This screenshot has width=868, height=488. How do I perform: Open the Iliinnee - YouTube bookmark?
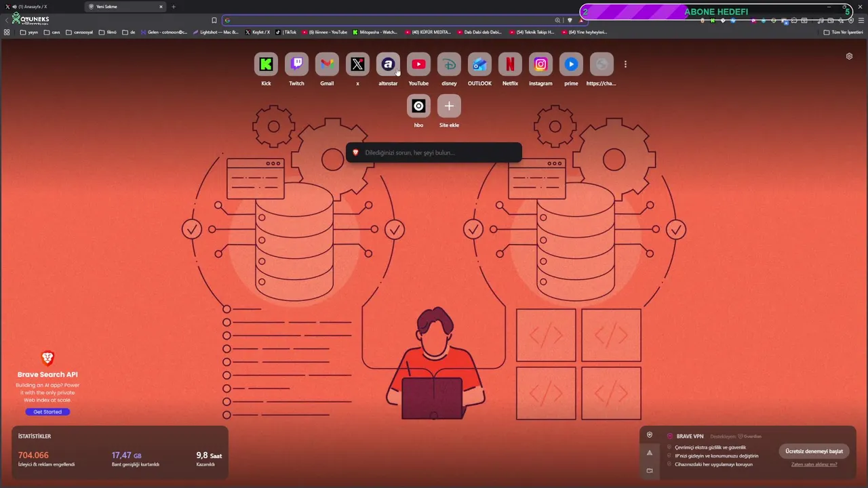pyautogui.click(x=325, y=32)
